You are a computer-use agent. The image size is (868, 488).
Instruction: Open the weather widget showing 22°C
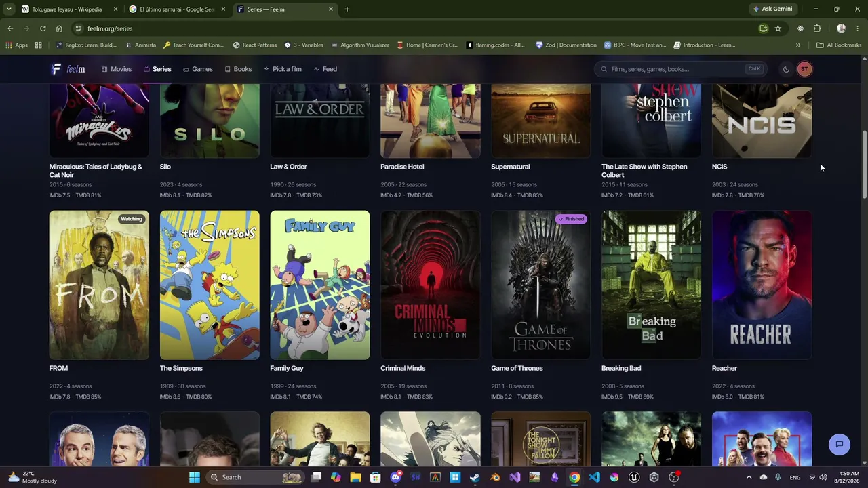click(x=33, y=477)
